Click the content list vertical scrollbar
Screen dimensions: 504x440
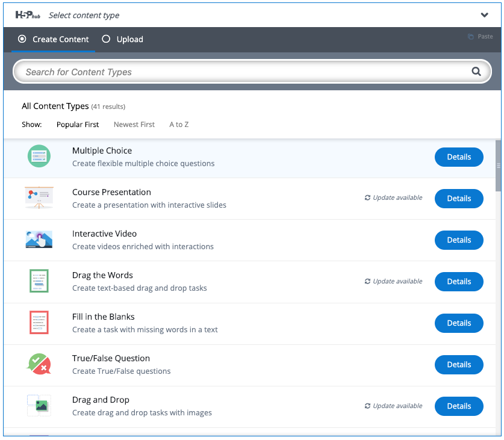[498, 166]
